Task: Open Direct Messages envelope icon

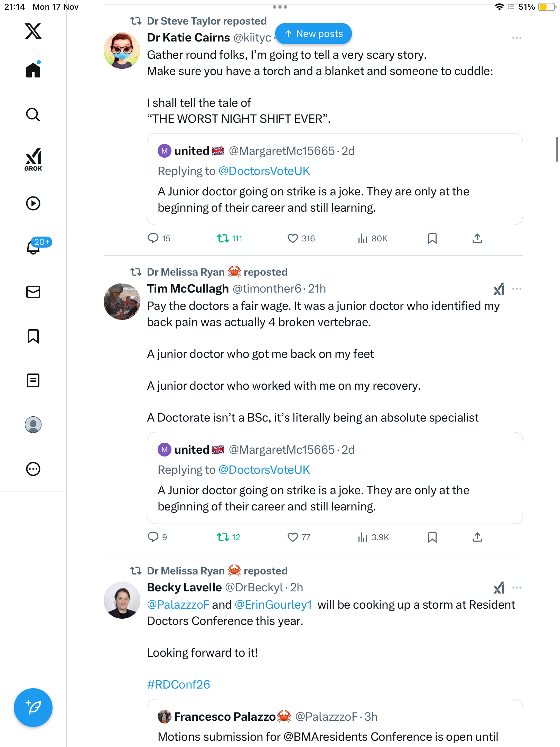Action: pyautogui.click(x=33, y=292)
